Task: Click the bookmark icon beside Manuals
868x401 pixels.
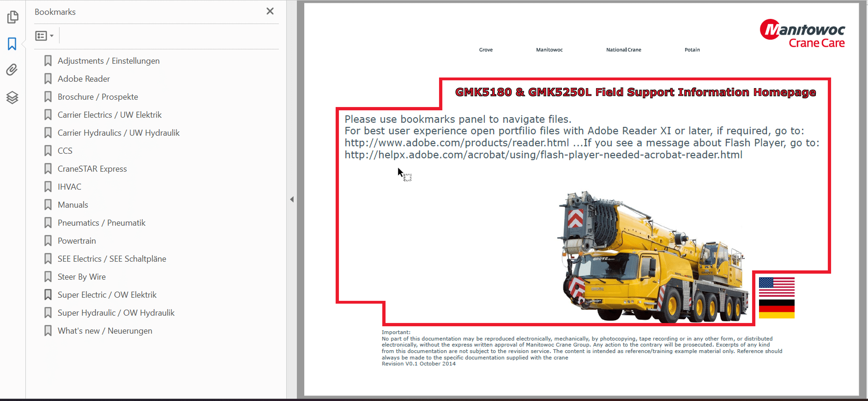Action: pyautogui.click(x=48, y=205)
